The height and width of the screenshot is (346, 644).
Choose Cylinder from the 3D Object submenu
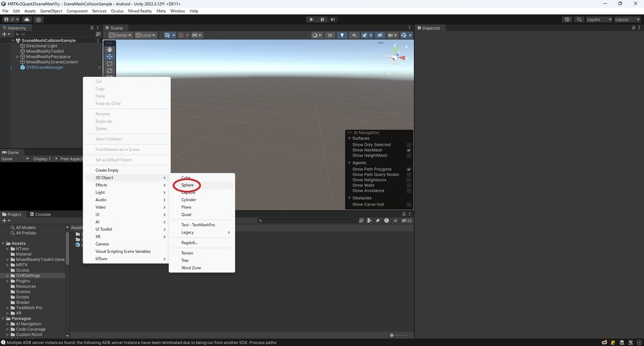pos(202,200)
